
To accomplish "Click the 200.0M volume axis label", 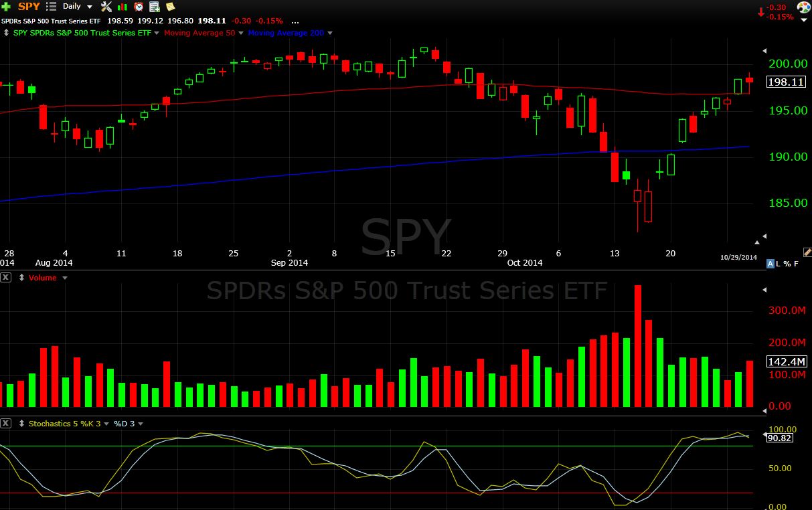I will click(787, 343).
